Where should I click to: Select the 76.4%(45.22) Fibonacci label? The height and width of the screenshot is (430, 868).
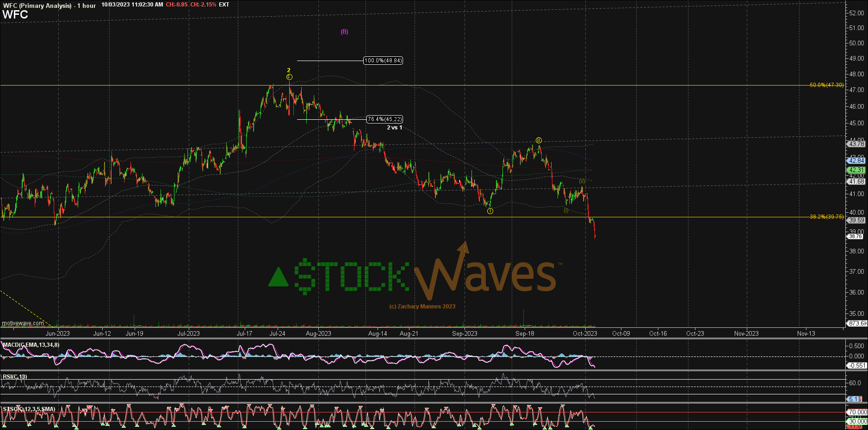click(x=384, y=119)
